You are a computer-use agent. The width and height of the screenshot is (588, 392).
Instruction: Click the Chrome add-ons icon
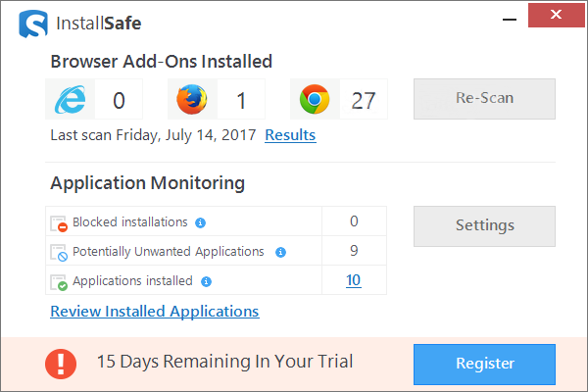[x=315, y=99]
